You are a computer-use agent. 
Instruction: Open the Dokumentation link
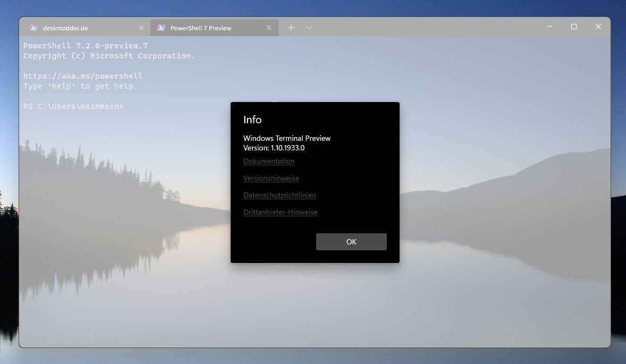coord(269,161)
